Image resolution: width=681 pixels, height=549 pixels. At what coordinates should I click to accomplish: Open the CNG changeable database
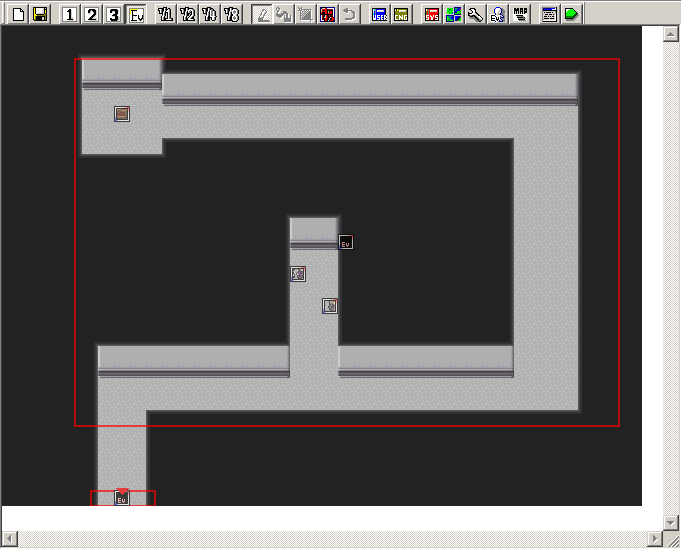point(401,14)
